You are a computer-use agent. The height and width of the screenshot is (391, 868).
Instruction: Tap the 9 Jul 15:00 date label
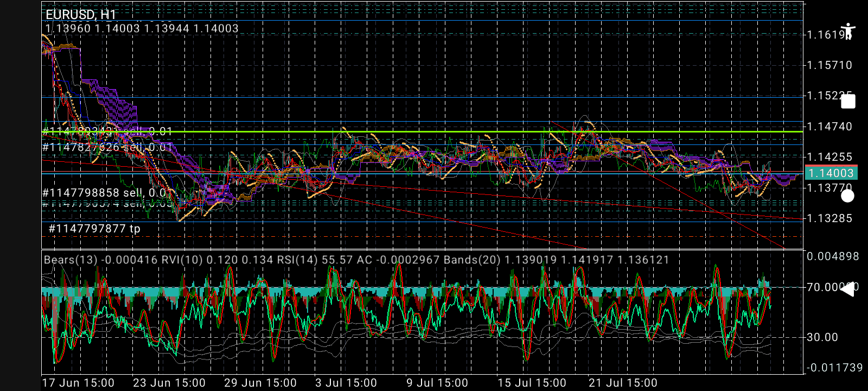click(x=437, y=383)
